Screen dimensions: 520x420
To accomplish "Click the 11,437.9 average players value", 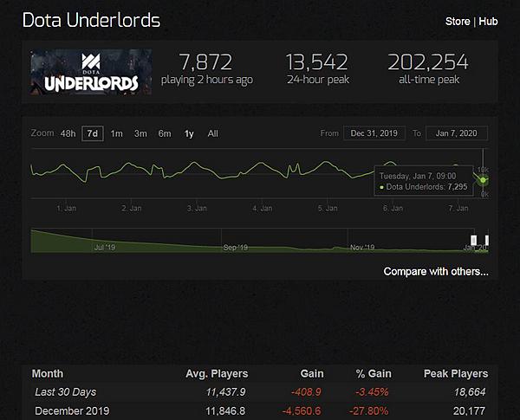I will pos(225,392).
